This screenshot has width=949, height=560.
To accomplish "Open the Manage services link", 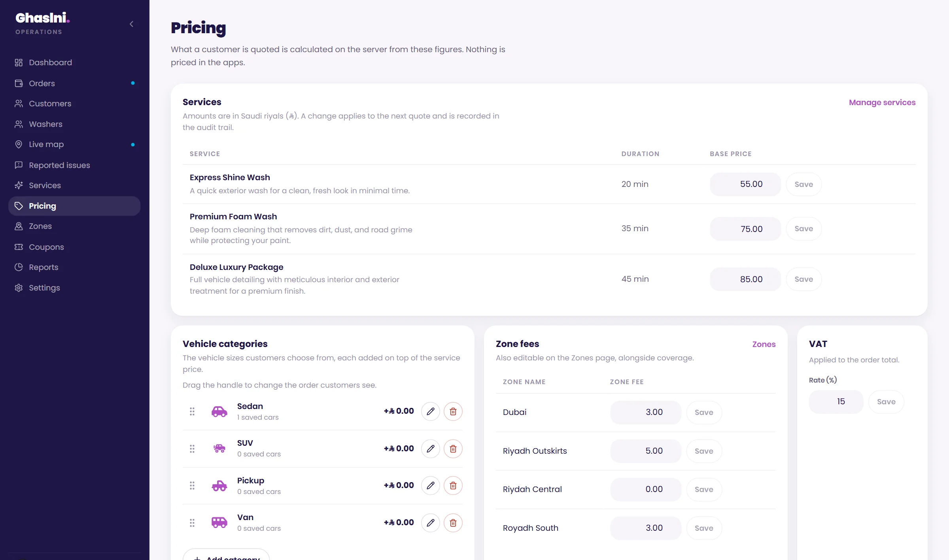I will (882, 102).
